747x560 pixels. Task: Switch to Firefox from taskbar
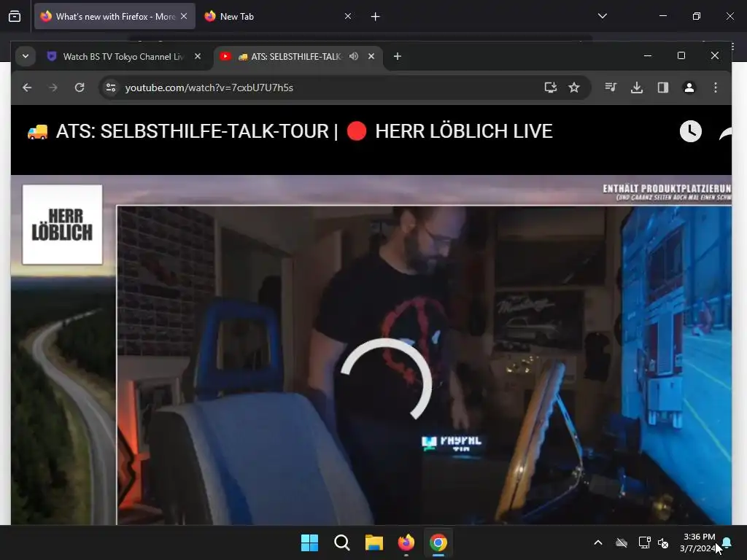coord(406,542)
